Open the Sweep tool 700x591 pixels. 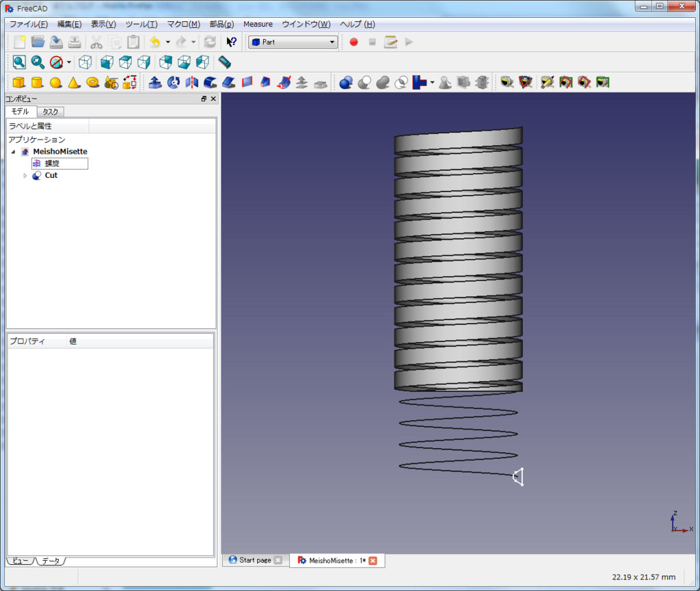click(284, 82)
